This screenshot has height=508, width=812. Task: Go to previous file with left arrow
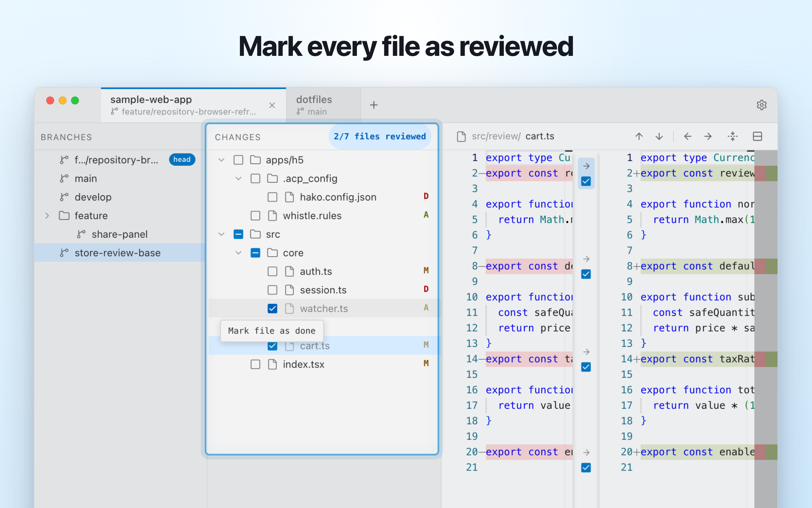[x=687, y=136]
